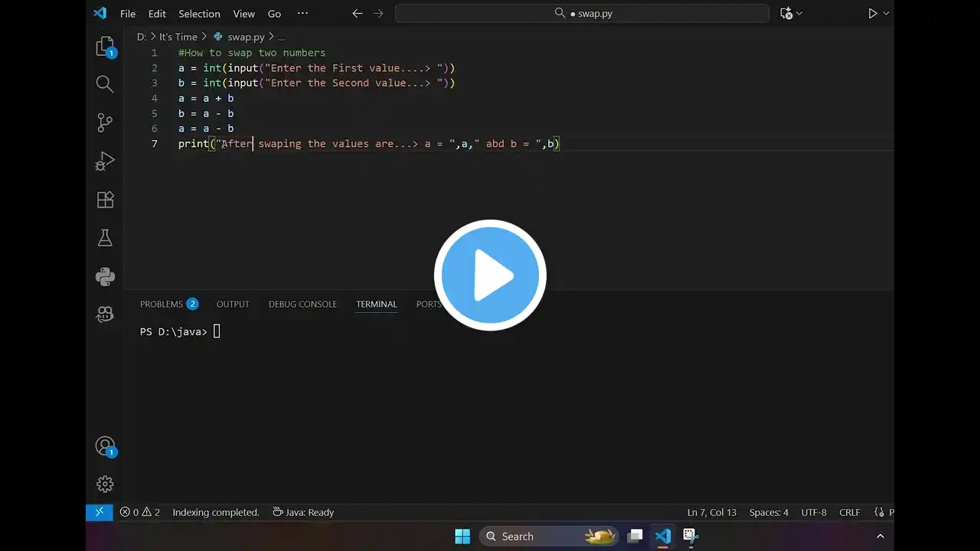Viewport: 980px width, 551px height.
Task: Open the Extensions view
Action: pyautogui.click(x=105, y=200)
